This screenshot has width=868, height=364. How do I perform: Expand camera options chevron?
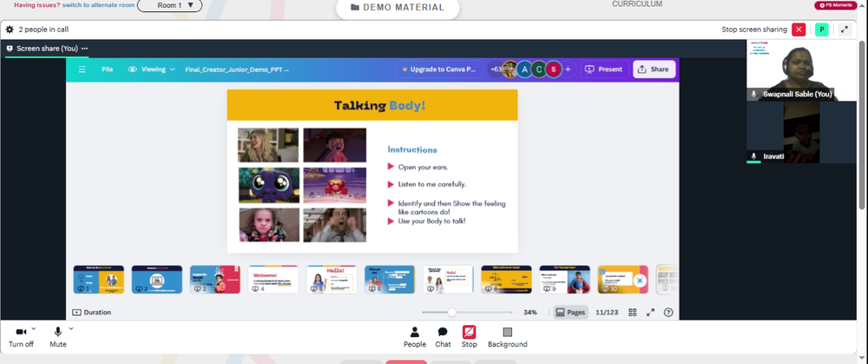point(34,328)
